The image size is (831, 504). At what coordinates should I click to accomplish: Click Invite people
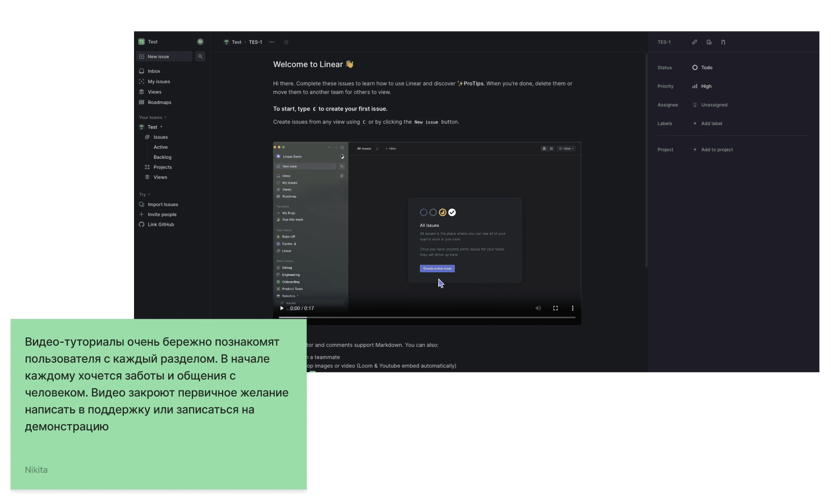click(x=162, y=215)
